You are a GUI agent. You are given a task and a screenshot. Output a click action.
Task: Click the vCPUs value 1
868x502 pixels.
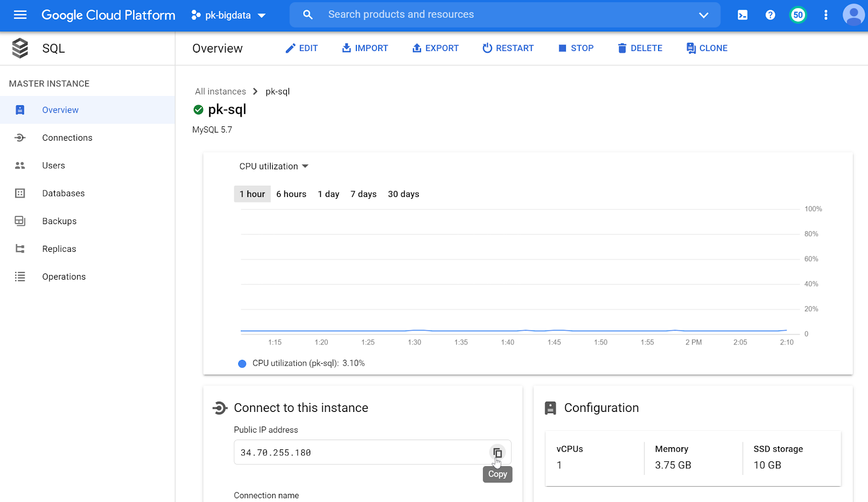tap(559, 466)
